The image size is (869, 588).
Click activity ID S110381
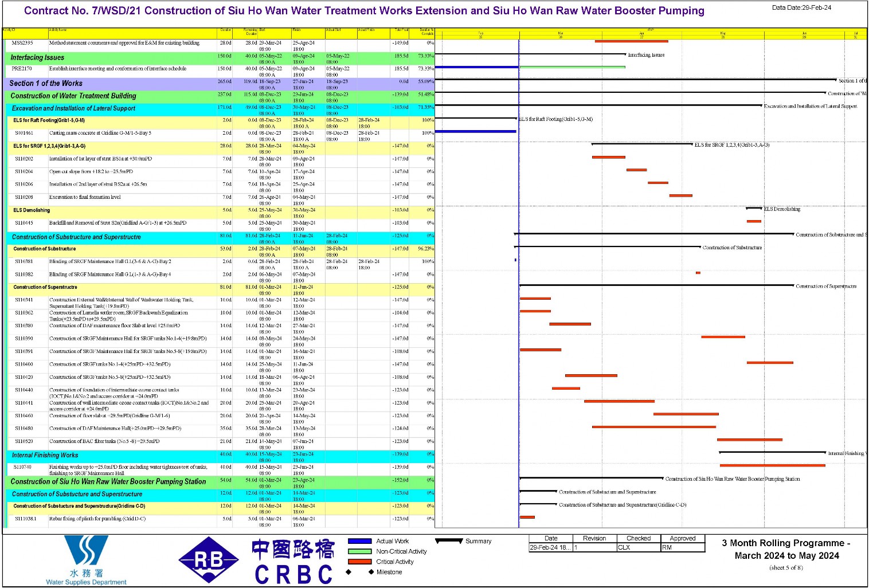(x=24, y=261)
